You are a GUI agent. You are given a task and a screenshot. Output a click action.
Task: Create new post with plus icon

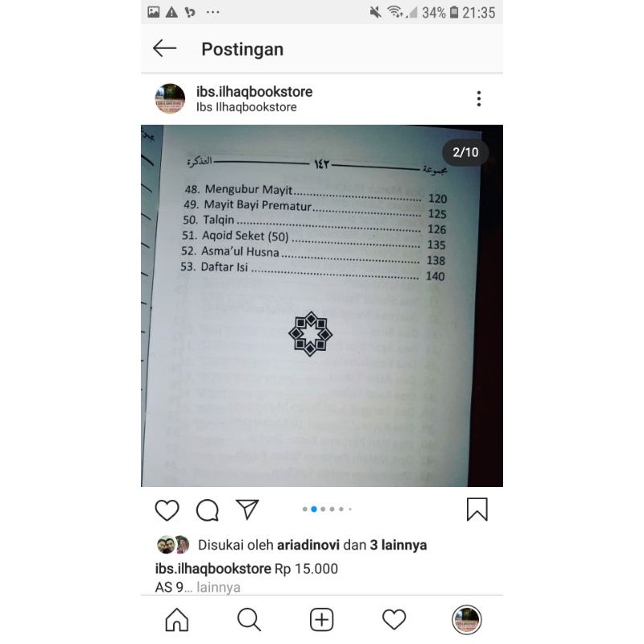pyautogui.click(x=321, y=619)
